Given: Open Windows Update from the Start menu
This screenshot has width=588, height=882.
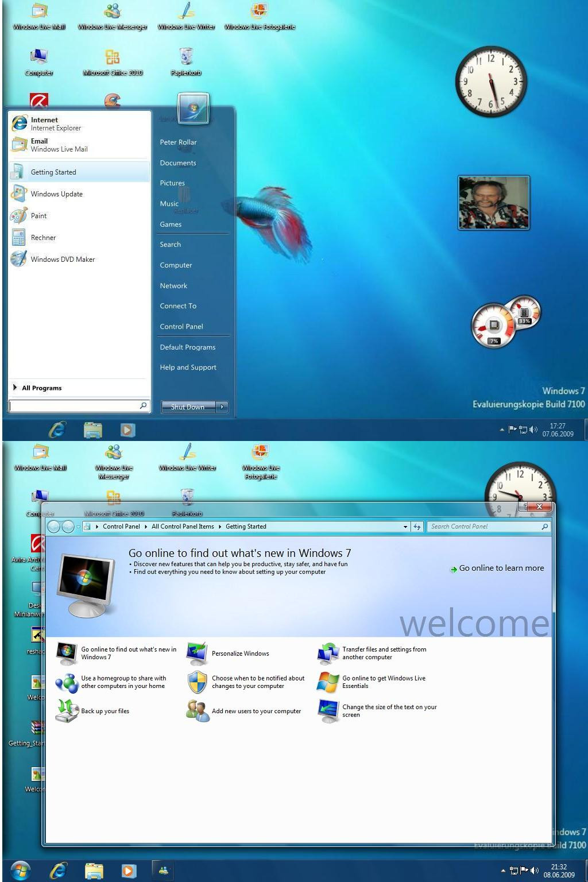Looking at the screenshot, I should click(x=79, y=194).
